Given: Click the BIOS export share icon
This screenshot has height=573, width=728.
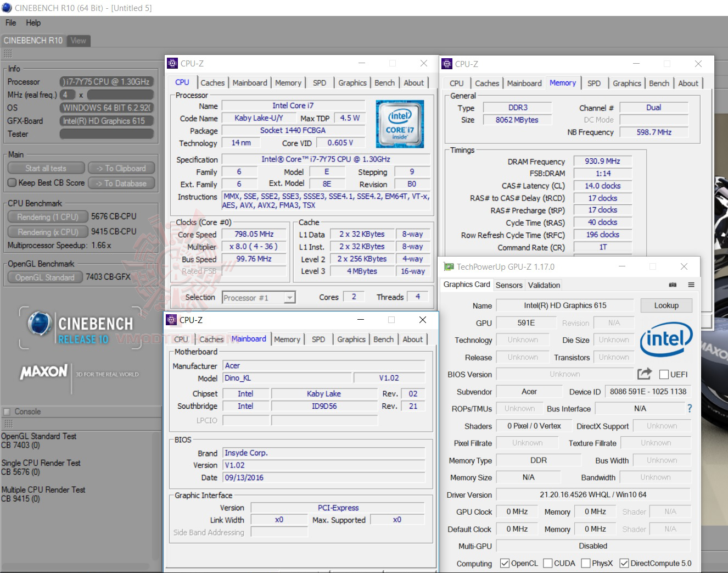Looking at the screenshot, I should 644,374.
